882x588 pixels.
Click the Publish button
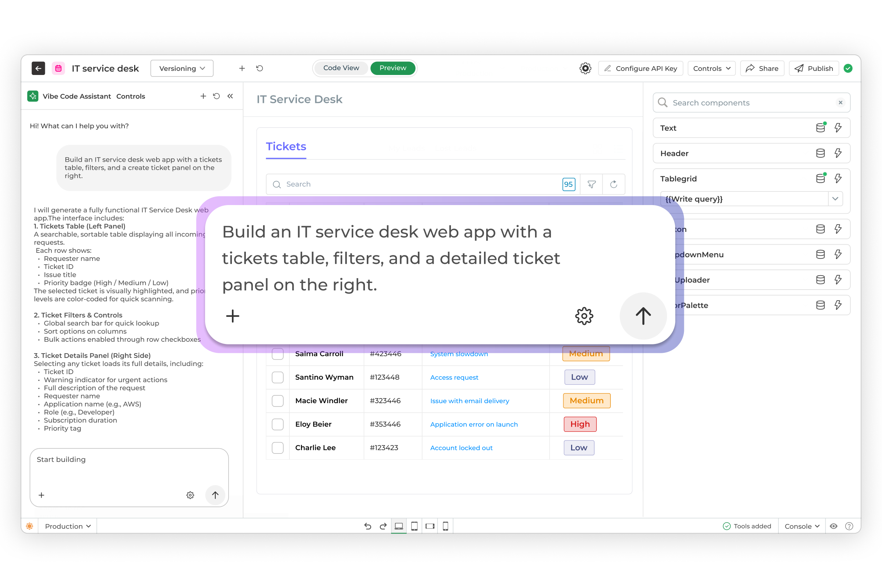point(813,68)
